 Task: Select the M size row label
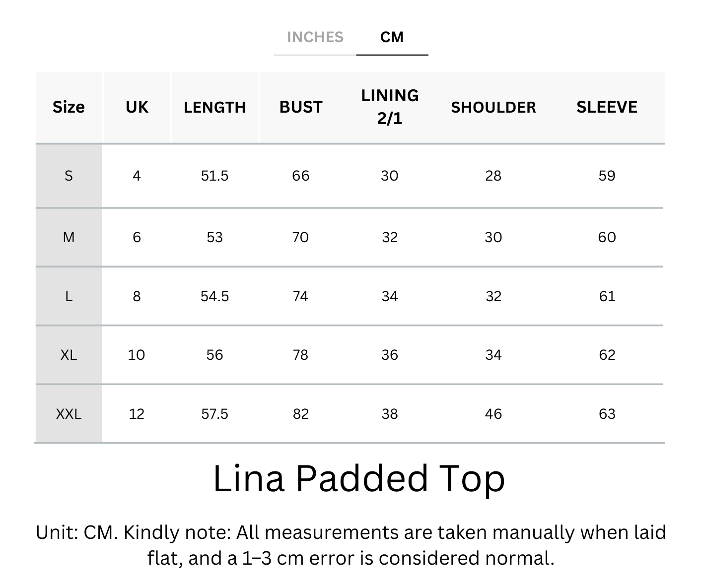click(69, 237)
